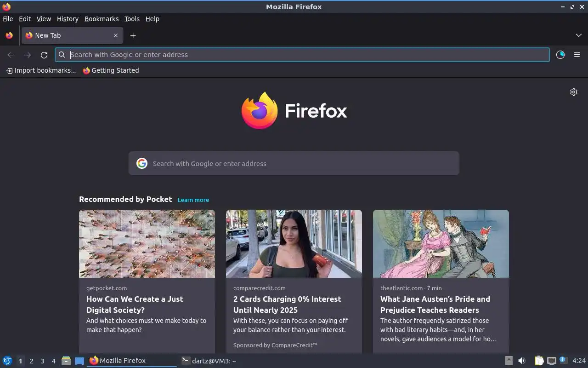
Task: Maximize the Firefox window
Action: (572, 7)
